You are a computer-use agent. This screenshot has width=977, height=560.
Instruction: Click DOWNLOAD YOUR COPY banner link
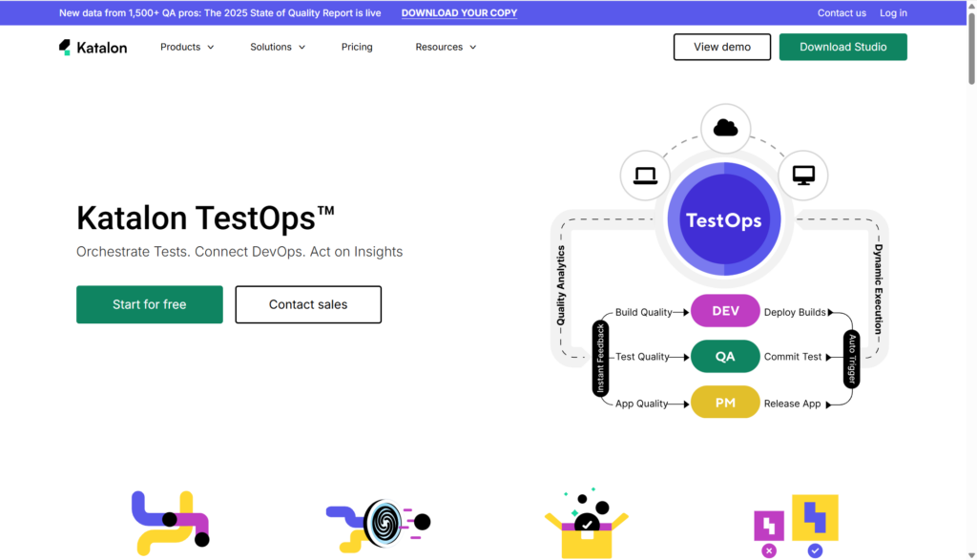coord(459,13)
